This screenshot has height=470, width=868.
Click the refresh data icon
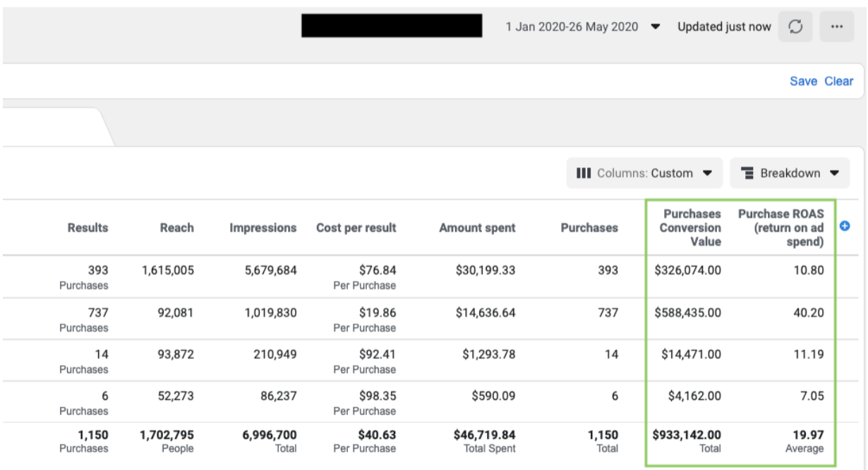[x=795, y=27]
